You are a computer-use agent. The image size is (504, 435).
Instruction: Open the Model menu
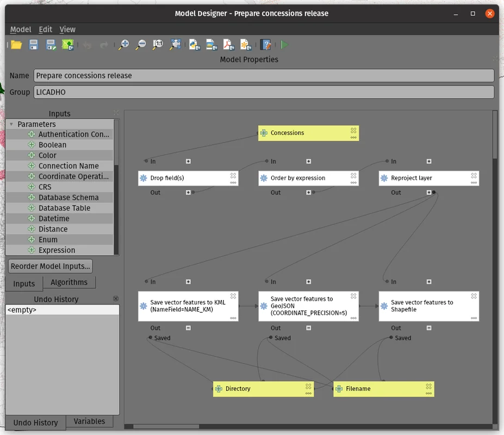point(21,29)
